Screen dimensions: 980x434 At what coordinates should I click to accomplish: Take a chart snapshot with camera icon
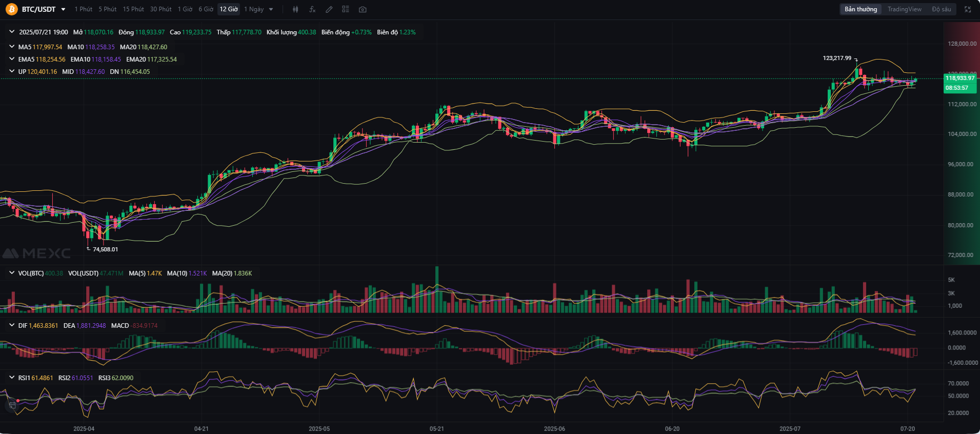(x=363, y=9)
